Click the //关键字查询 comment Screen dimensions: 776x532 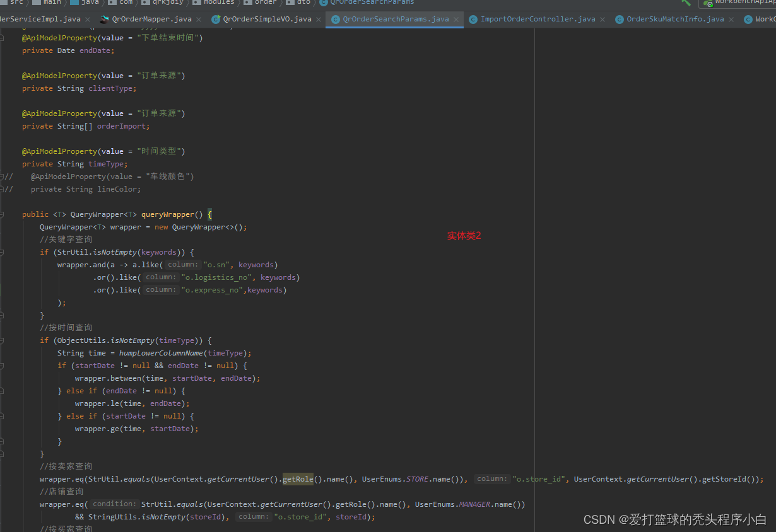[x=66, y=240]
